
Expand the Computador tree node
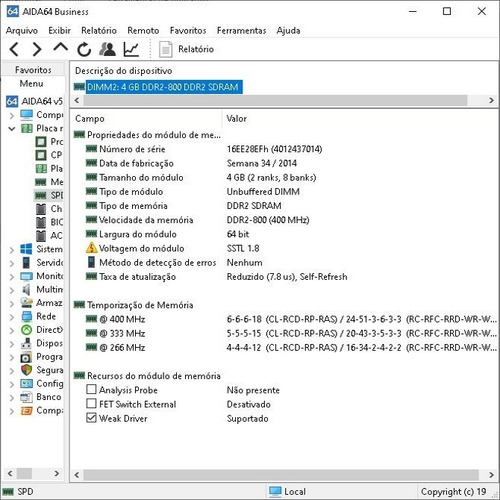(12, 115)
